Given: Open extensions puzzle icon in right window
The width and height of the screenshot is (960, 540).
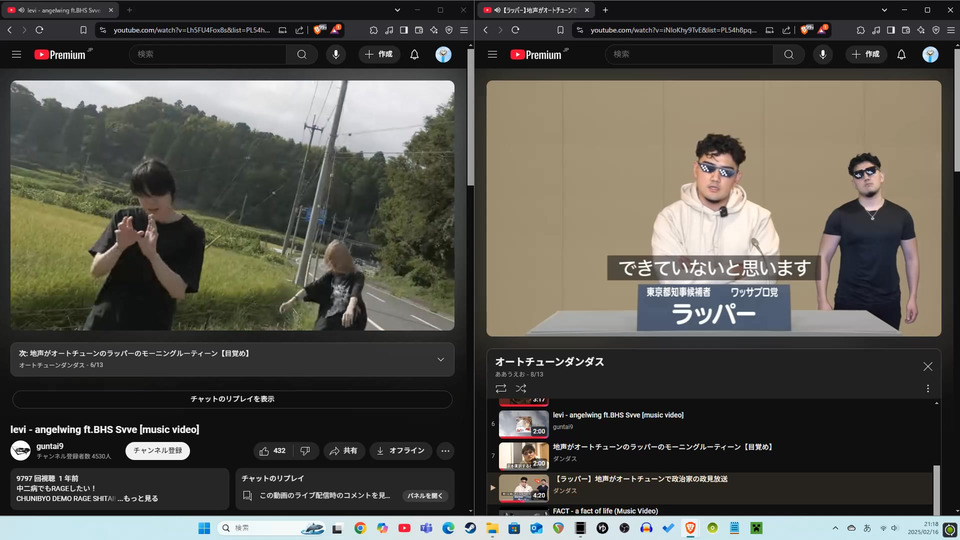Looking at the screenshot, I should (861, 29).
